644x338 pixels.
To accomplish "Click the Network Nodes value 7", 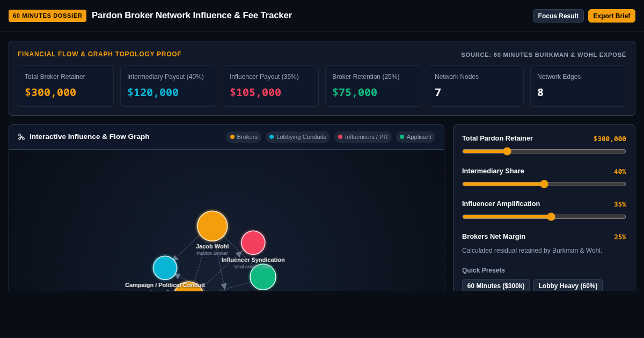I will 438,92.
